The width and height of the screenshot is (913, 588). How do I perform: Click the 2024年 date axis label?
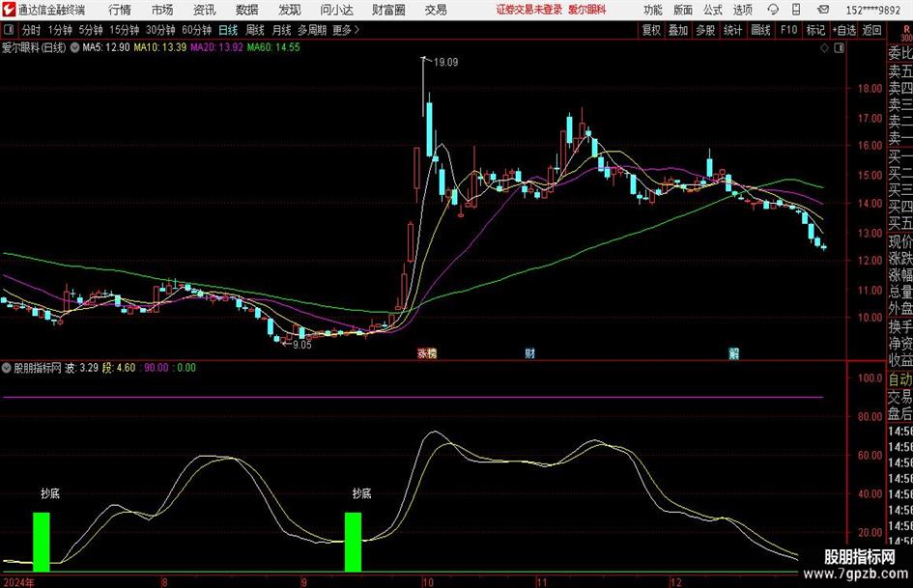pos(18,582)
